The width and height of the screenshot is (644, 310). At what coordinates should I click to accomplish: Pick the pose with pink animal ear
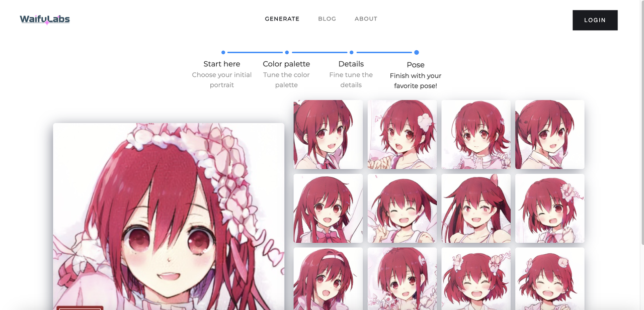pyautogui.click(x=476, y=208)
